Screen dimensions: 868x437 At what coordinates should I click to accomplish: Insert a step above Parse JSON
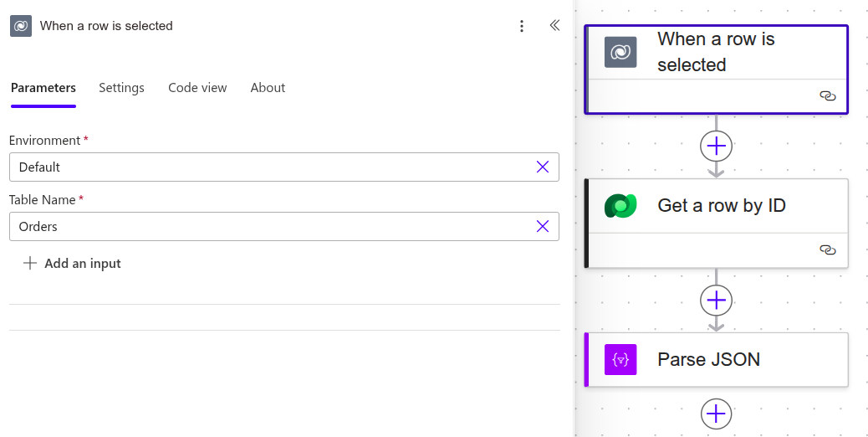(716, 300)
